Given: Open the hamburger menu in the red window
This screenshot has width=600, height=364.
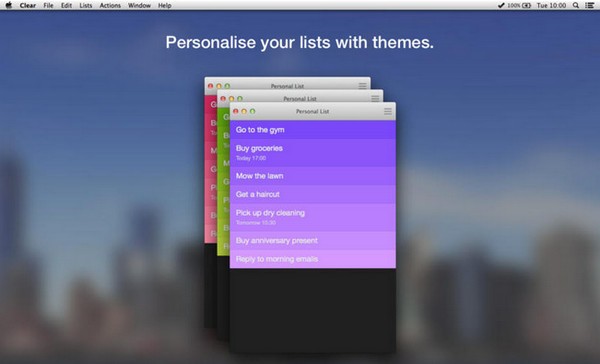Looking at the screenshot, I should click(362, 86).
